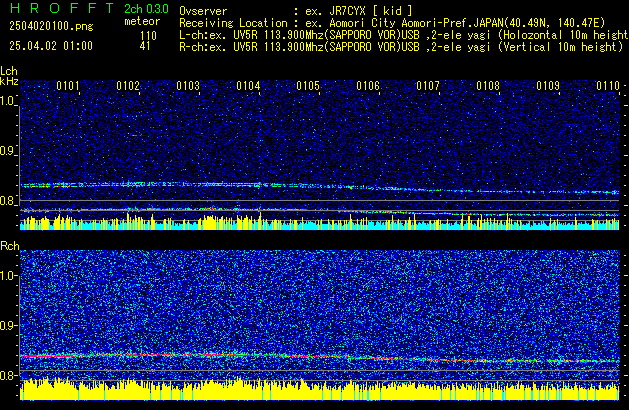
Task: Click the Lch 0.9 kHz axis label
Action: tap(8, 151)
